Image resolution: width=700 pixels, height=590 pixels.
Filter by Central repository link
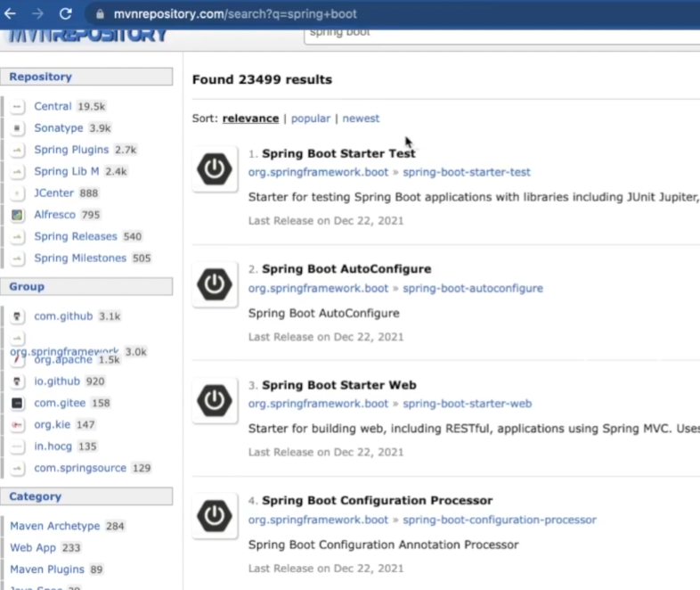coord(53,106)
